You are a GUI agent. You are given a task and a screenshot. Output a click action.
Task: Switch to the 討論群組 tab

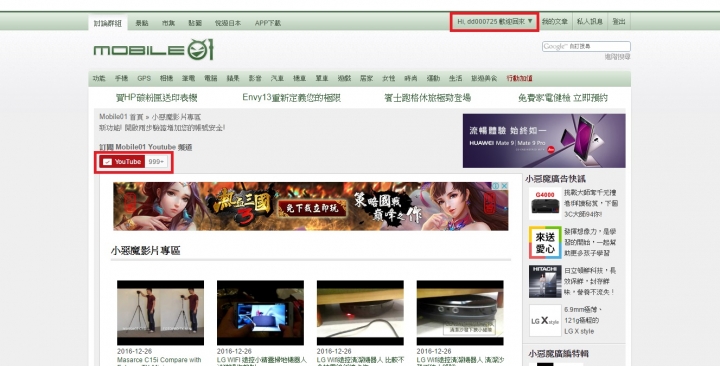(107, 23)
